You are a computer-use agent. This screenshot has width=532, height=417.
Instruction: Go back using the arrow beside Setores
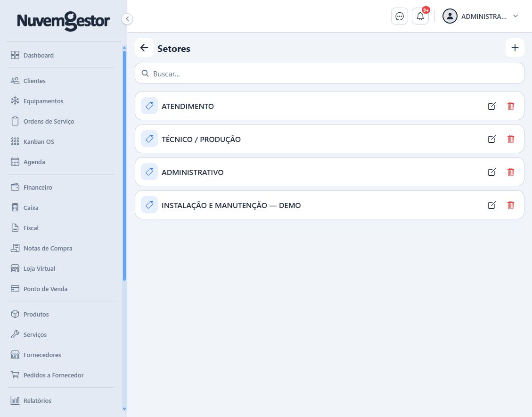(144, 48)
